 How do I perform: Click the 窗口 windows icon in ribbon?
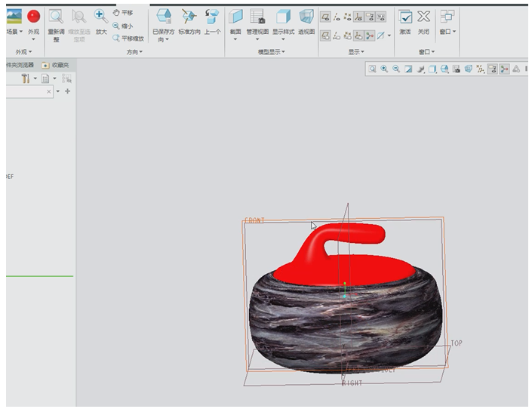[447, 17]
